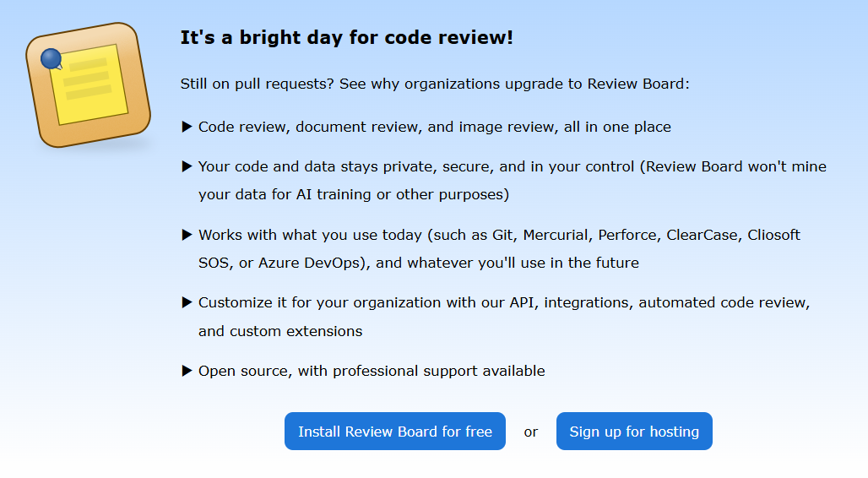Click triangle bullet beside "Works with what you use"
The width and height of the screenshot is (868, 478).
point(187,235)
